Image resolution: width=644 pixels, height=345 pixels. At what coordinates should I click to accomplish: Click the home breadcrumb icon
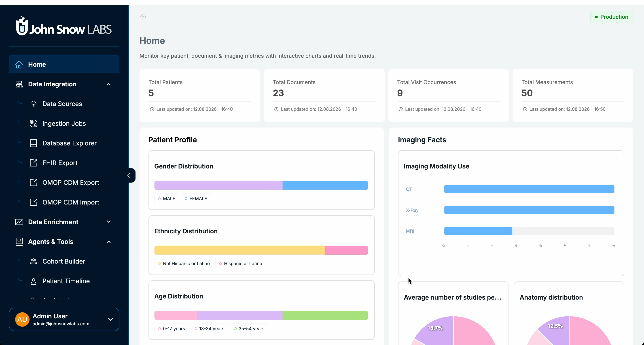pos(143,17)
